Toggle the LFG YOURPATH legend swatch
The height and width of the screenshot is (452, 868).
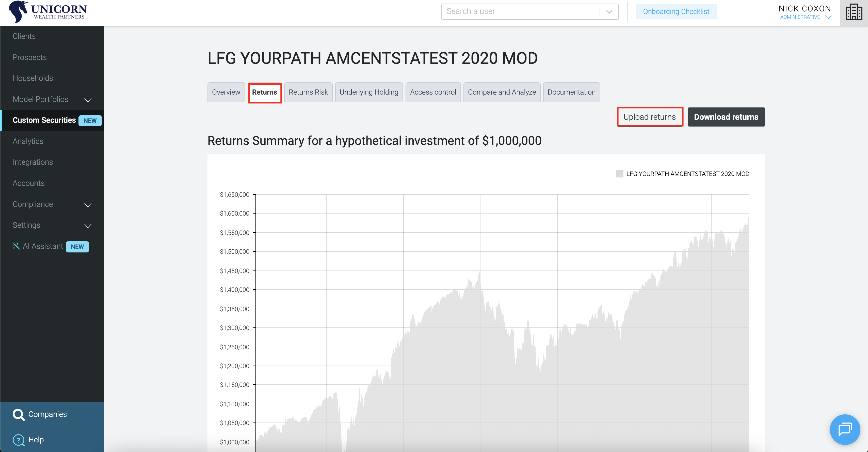pos(619,174)
